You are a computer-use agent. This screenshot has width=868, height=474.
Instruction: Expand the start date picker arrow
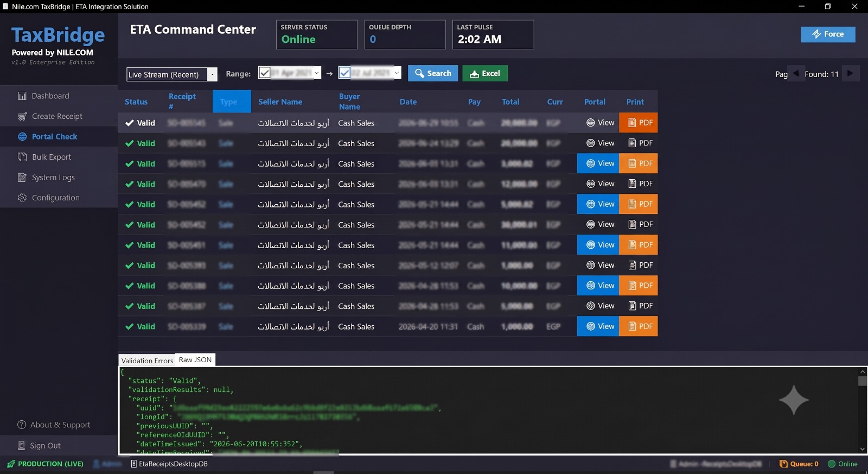[x=317, y=73]
